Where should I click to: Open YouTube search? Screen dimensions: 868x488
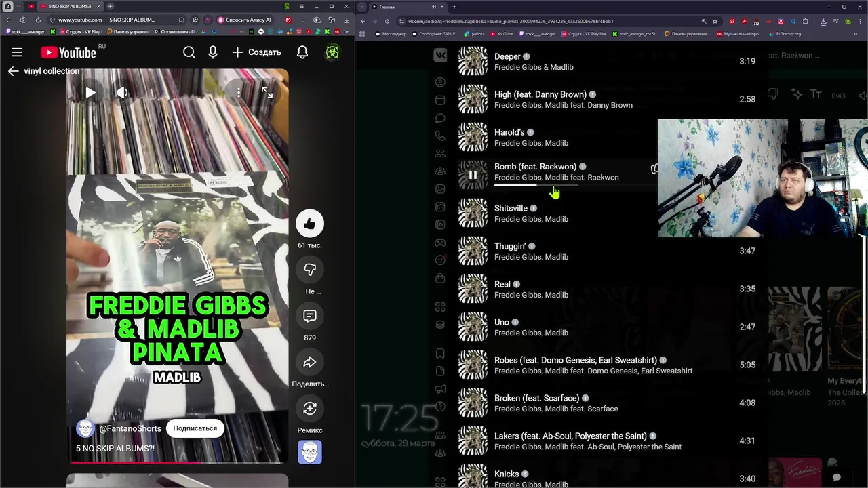click(189, 52)
